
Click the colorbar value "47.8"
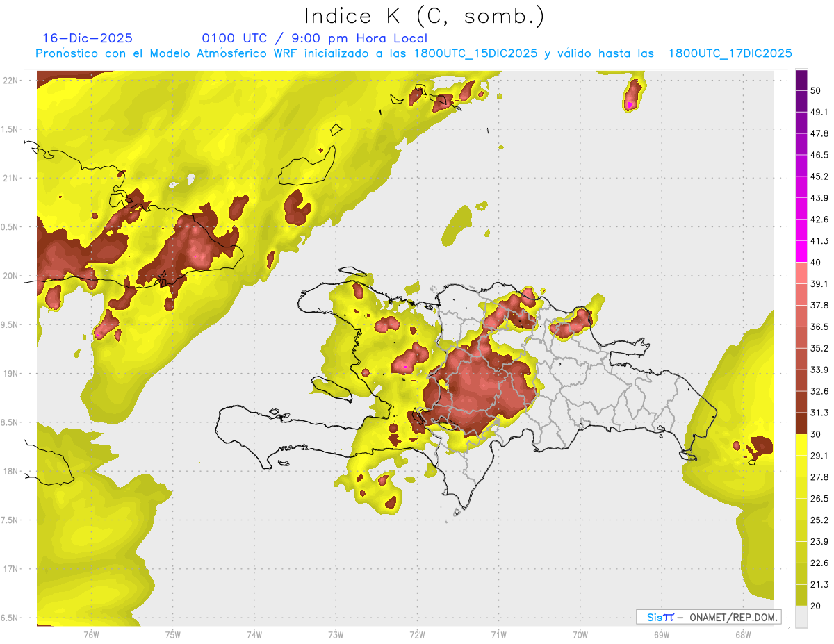coord(819,133)
